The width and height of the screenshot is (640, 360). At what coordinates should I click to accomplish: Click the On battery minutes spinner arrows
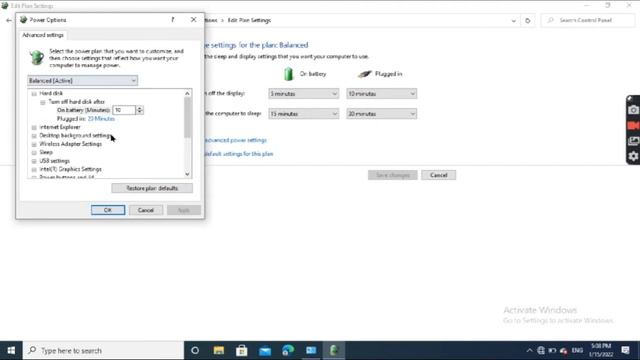[140, 110]
